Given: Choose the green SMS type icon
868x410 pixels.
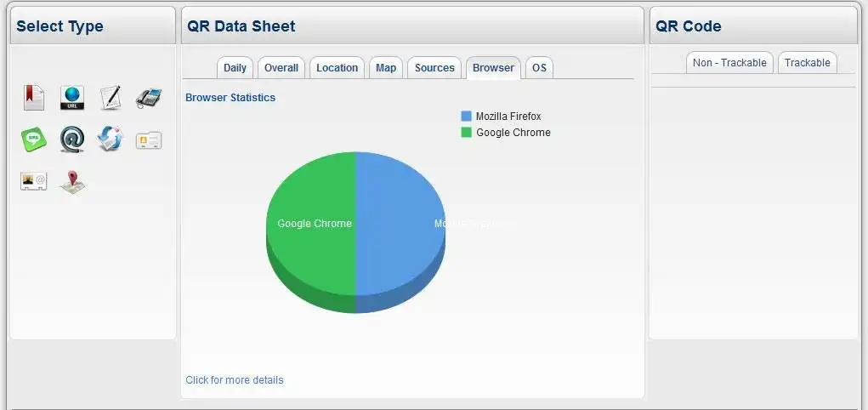Looking at the screenshot, I should (x=33, y=140).
